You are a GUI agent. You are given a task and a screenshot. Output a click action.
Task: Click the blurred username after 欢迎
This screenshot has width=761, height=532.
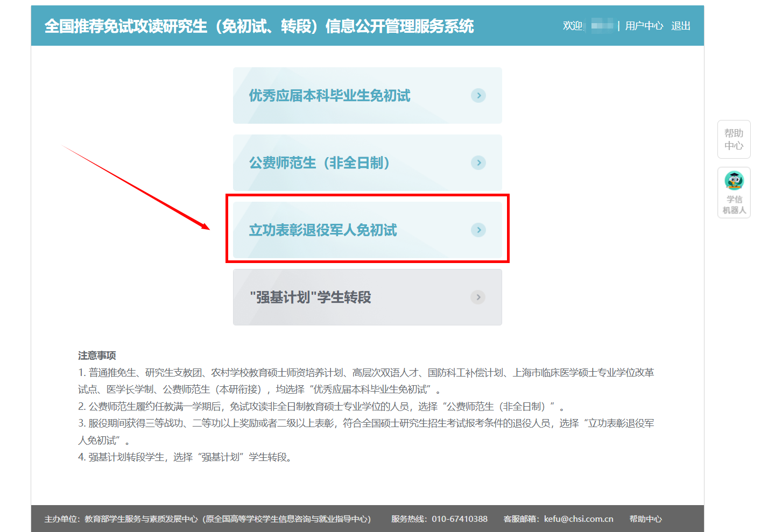[602, 26]
